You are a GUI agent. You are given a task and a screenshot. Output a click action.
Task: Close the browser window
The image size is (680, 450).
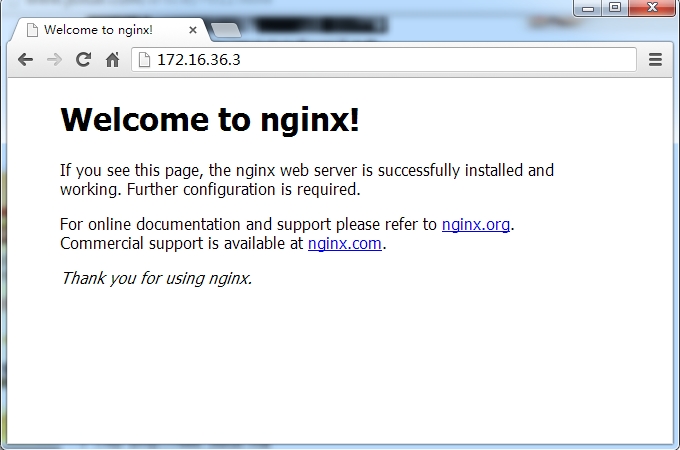pyautogui.click(x=652, y=8)
